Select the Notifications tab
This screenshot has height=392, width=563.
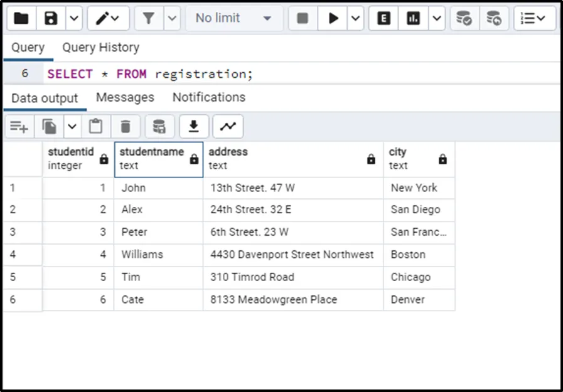point(208,97)
